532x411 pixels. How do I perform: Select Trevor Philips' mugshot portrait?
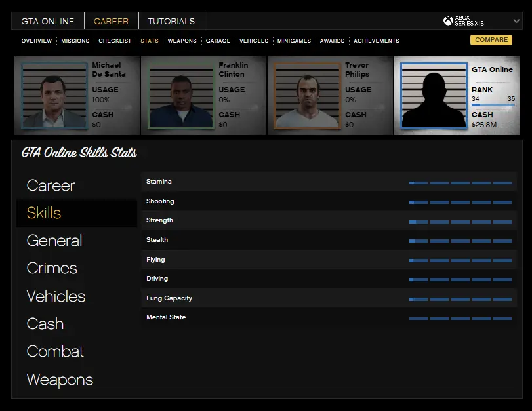(307, 95)
